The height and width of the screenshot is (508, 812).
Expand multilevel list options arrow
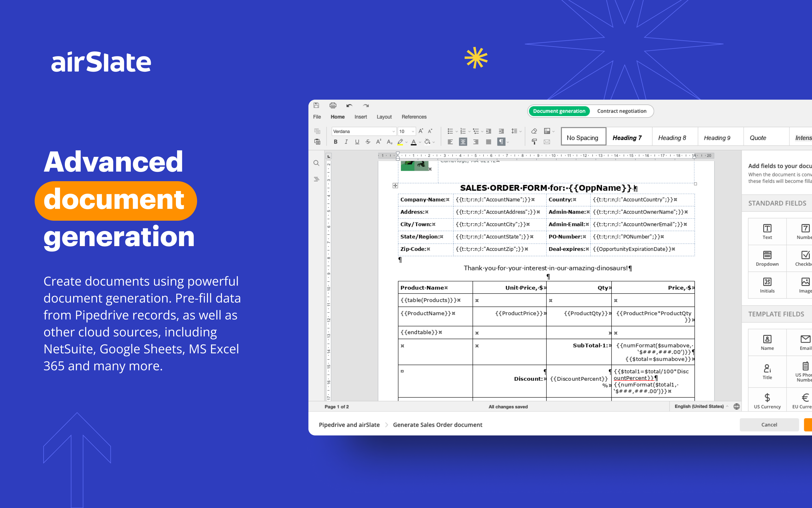click(482, 131)
